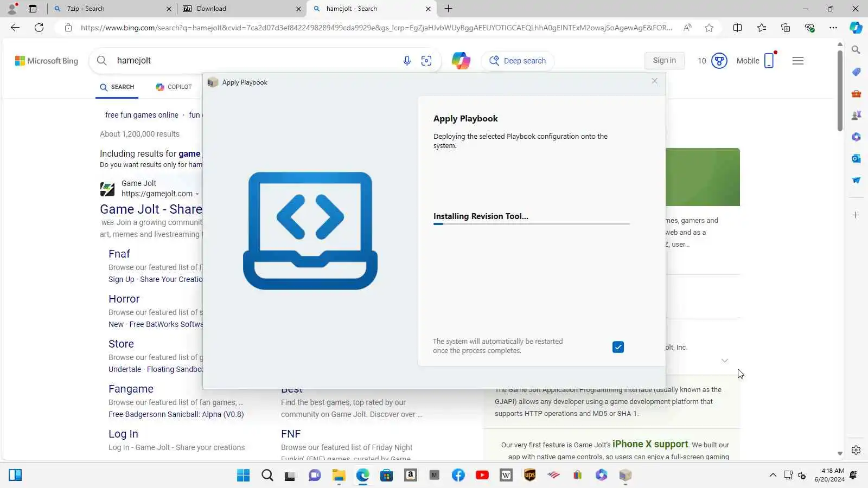868x488 pixels.
Task: Click the Undertale link under Store
Action: [125, 369]
